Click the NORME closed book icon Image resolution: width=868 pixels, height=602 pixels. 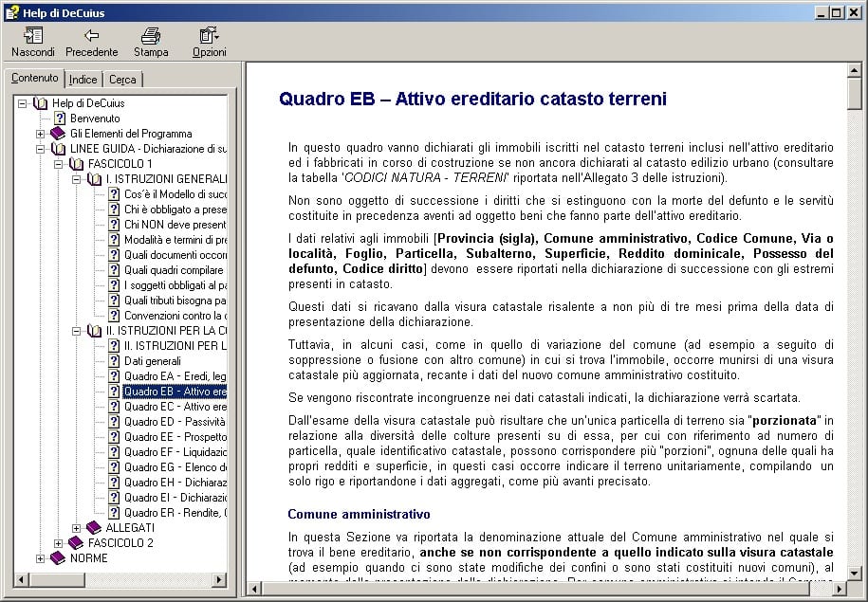click(58, 558)
